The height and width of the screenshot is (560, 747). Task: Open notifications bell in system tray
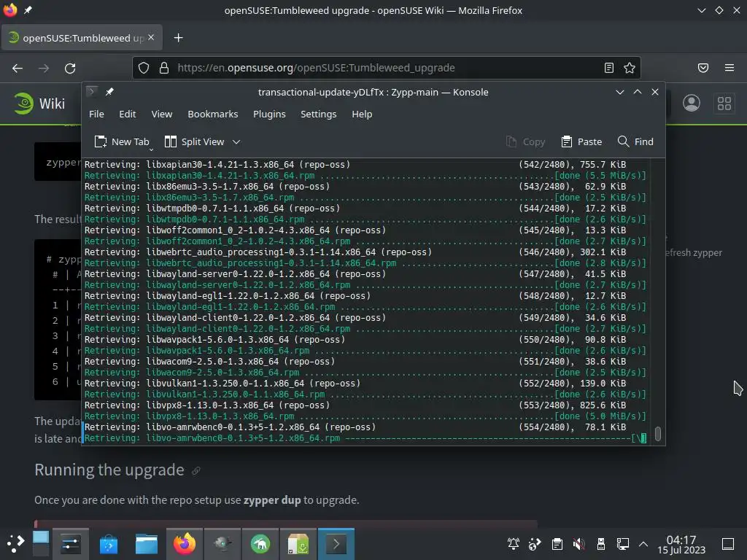513,544
